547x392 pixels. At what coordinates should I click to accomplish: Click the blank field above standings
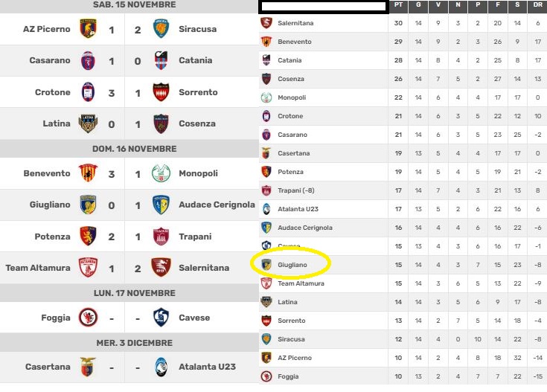pos(324,7)
